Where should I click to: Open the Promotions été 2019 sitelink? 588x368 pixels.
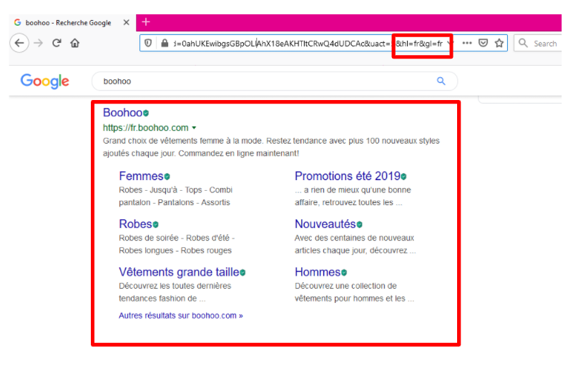[x=347, y=176]
